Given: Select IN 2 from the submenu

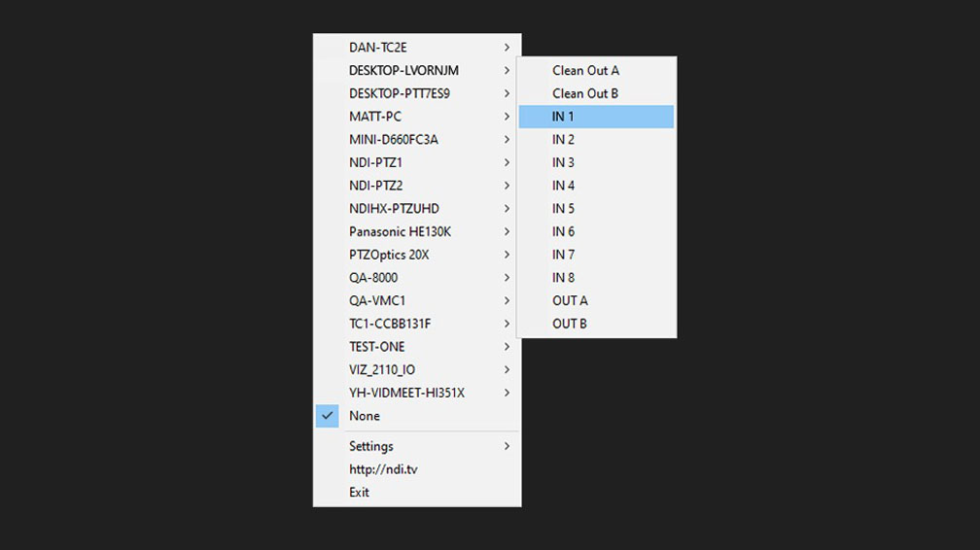Looking at the screenshot, I should [564, 140].
